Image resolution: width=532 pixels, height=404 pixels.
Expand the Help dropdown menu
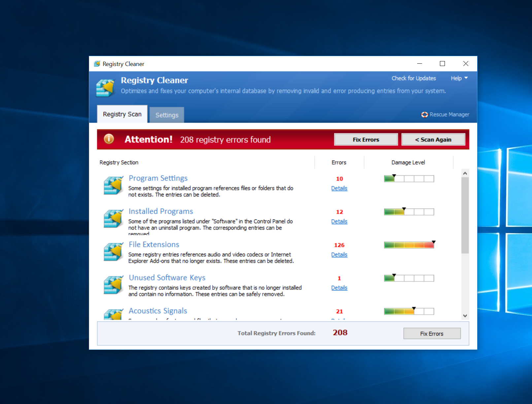(459, 78)
